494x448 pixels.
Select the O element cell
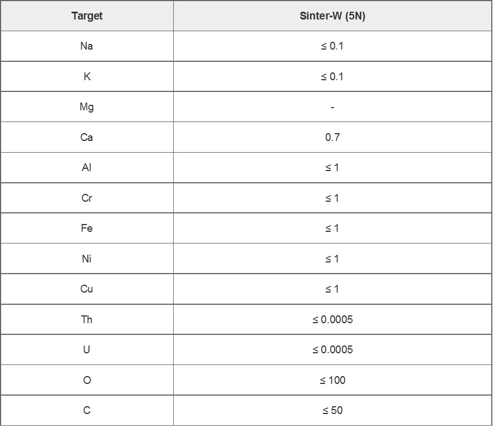[87, 380]
